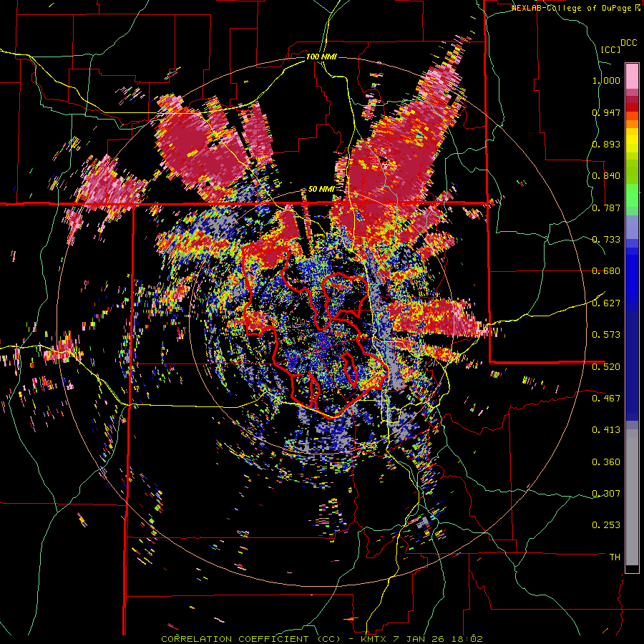The image size is (644, 644).
Task: Click the 0.573 legend value
Action: [x=606, y=335]
